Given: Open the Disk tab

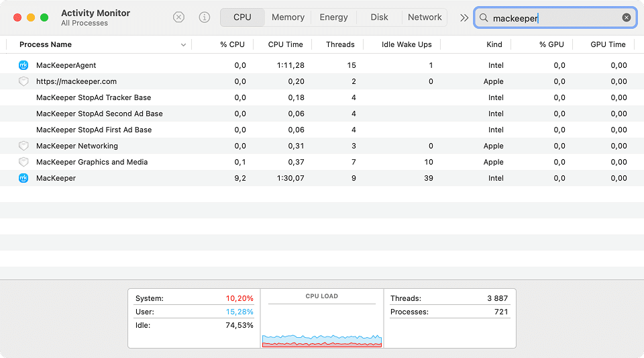Looking at the screenshot, I should [x=379, y=17].
